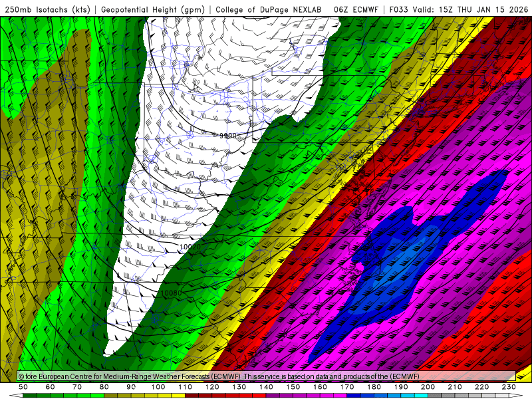Click the 190 value on the color scale
The image size is (532, 399).
tap(401, 387)
